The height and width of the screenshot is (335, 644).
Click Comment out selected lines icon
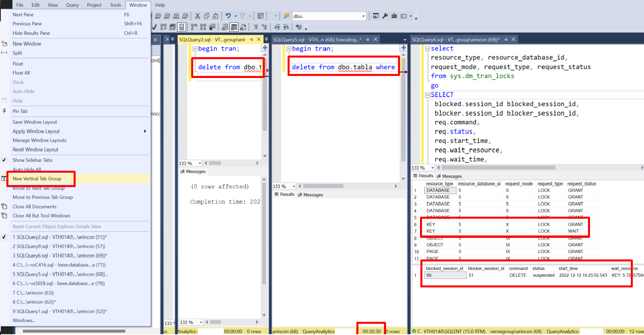tap(256, 27)
